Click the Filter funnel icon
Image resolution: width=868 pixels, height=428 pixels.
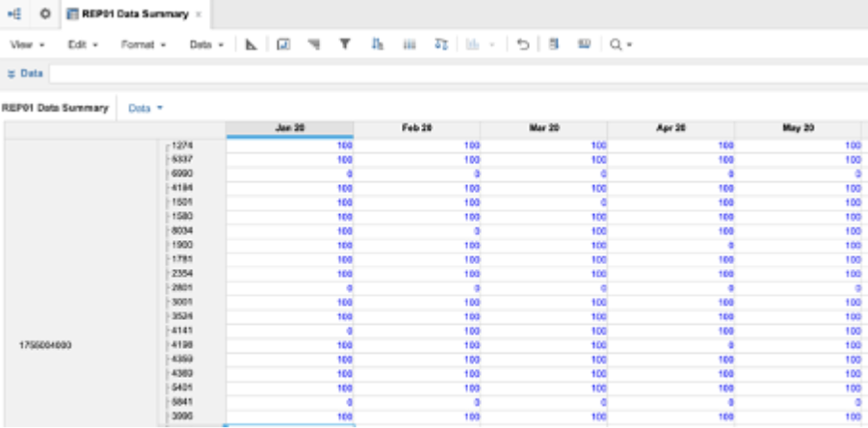pyautogui.click(x=345, y=44)
